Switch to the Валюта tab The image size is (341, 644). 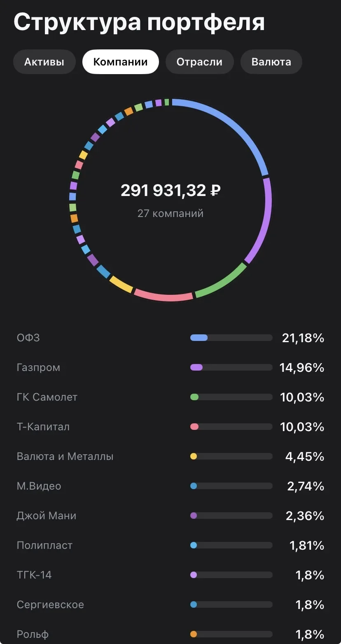pos(271,62)
